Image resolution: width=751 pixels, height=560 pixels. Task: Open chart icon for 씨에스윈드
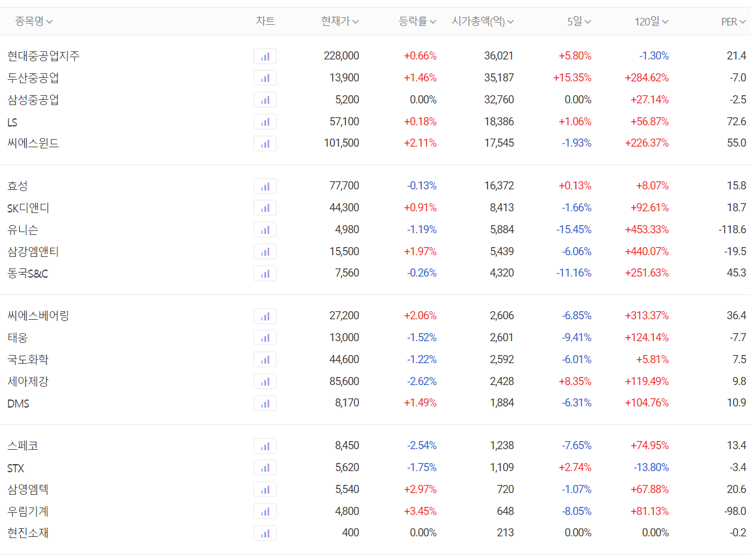[265, 144]
